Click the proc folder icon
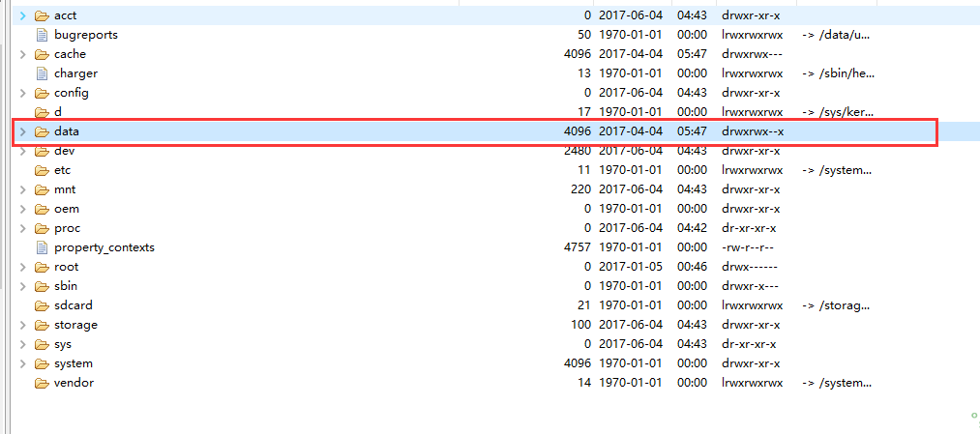980x434 pixels. pyautogui.click(x=42, y=228)
